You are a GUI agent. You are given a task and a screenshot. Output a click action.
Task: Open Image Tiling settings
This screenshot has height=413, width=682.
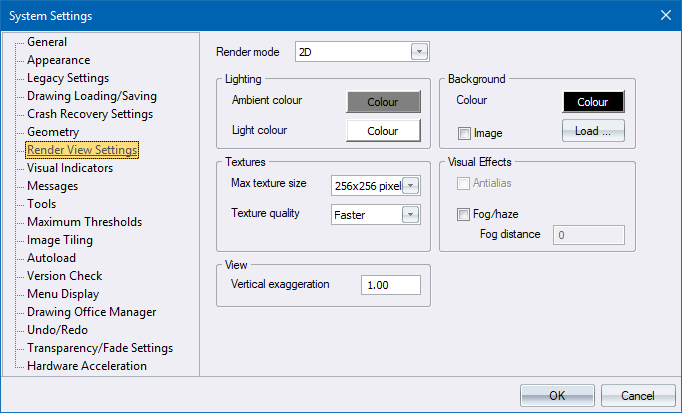[60, 240]
